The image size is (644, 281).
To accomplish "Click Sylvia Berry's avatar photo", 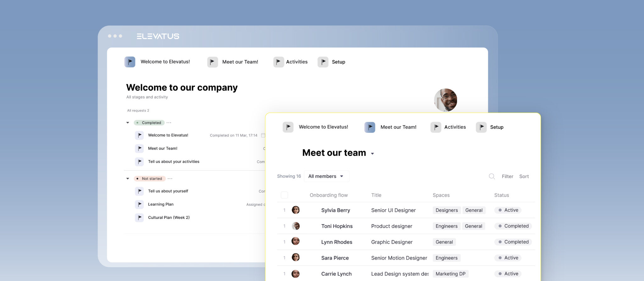I will point(296,210).
